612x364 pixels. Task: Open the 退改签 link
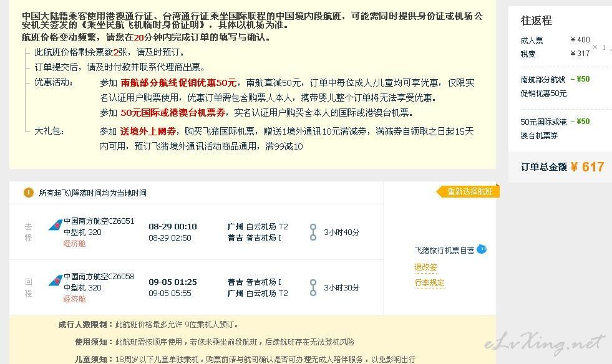pos(425,267)
